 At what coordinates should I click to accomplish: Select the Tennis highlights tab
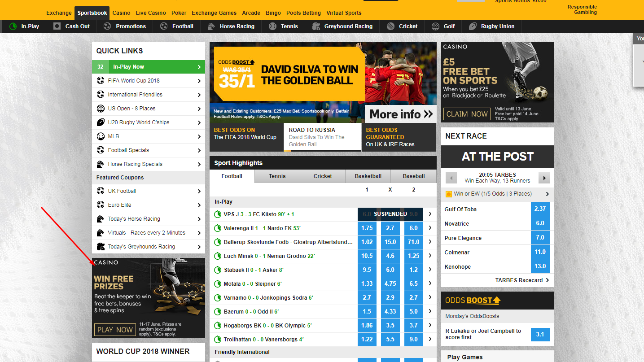click(x=277, y=176)
